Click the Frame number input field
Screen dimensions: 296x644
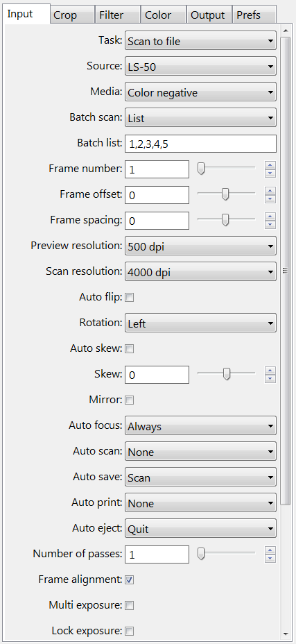click(x=157, y=169)
